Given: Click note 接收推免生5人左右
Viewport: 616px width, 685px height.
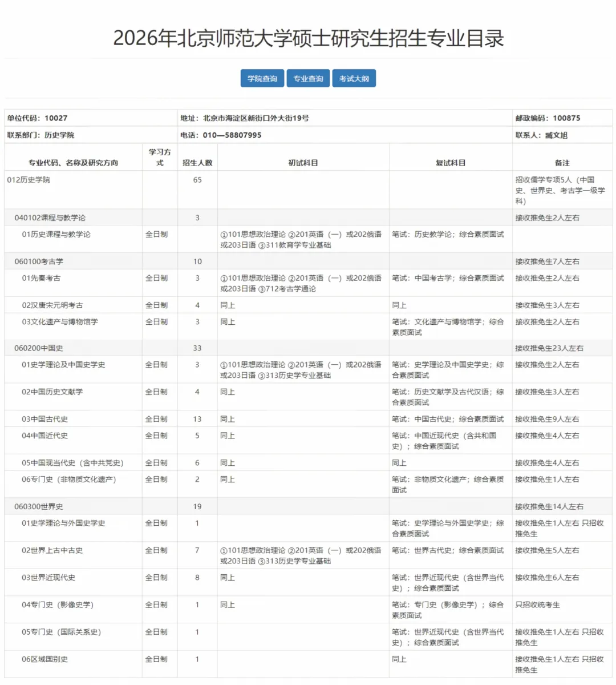Looking at the screenshot, I should (547, 550).
